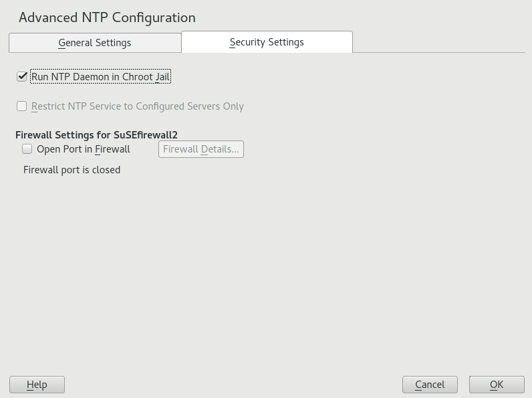Click the 'Restrict NTP Service to Configured Servers Only' label

pos(137,106)
